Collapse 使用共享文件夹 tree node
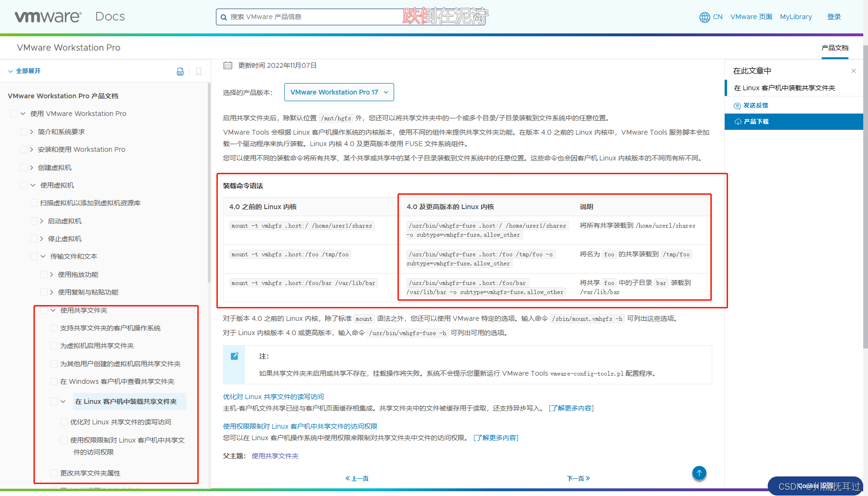The width and height of the screenshot is (868, 496). pos(53,310)
